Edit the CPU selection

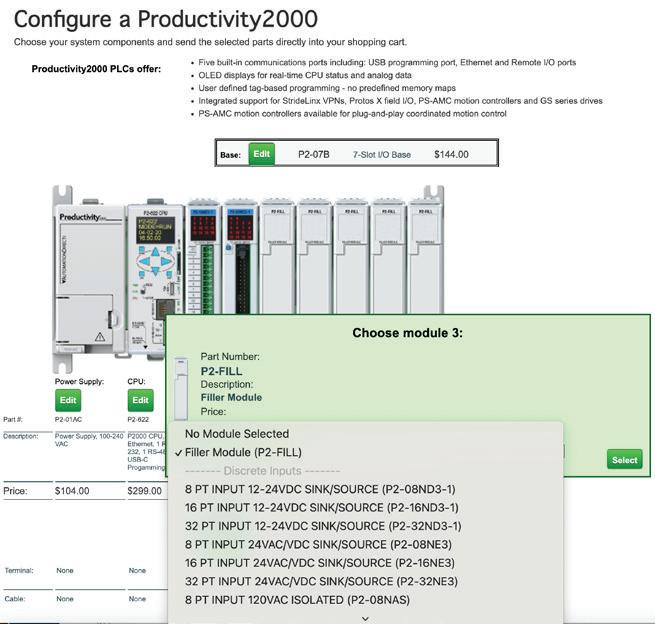pos(140,400)
